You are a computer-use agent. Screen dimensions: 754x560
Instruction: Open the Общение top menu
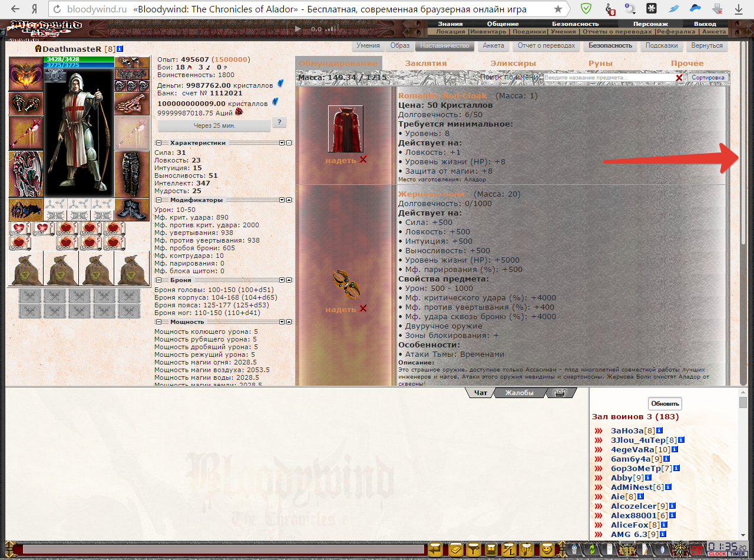click(x=502, y=24)
